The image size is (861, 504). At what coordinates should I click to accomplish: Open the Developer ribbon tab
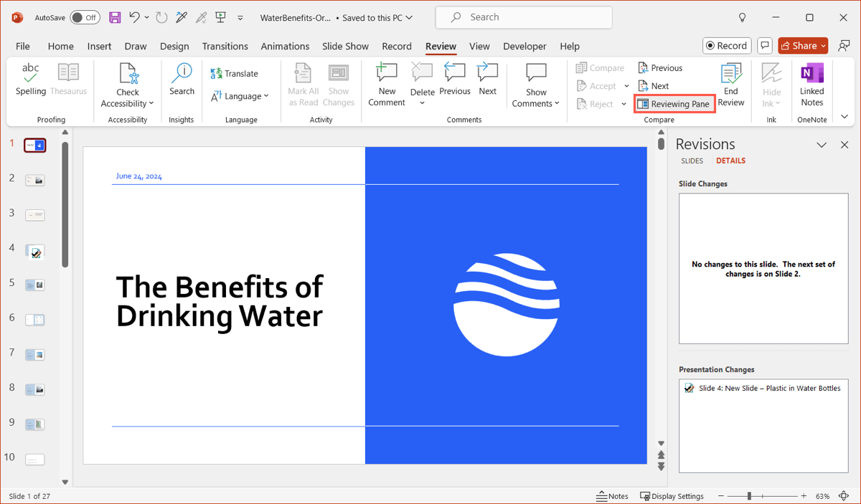pos(524,46)
